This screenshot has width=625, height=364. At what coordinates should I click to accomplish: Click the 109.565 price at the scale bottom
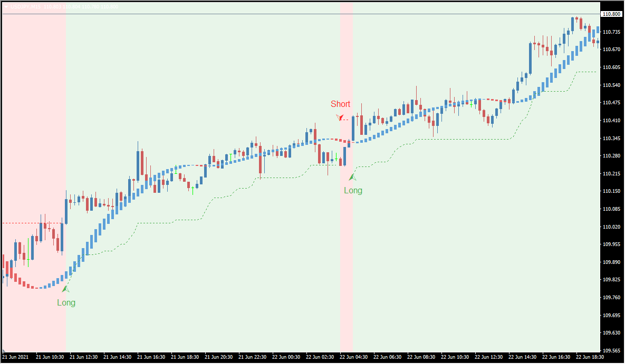point(611,351)
